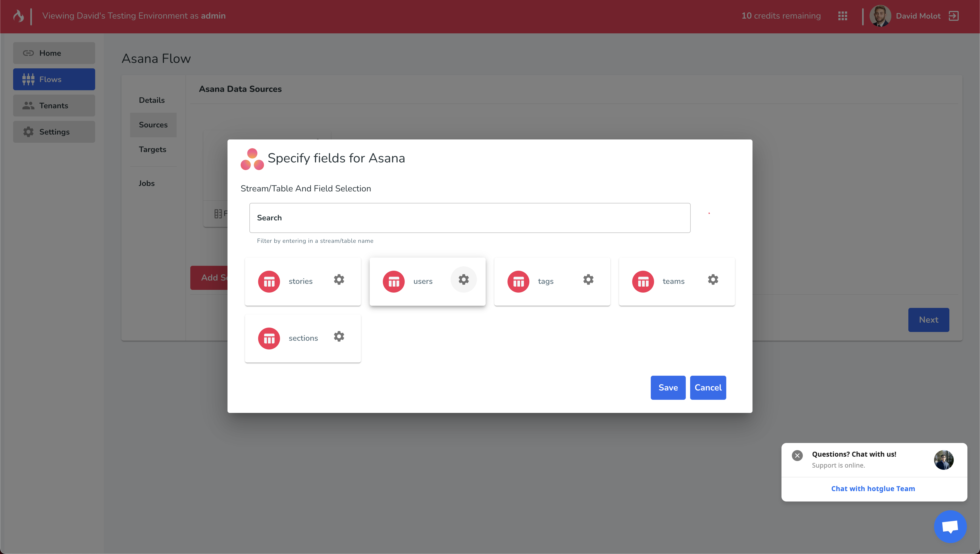This screenshot has height=554, width=980.
Task: Cancel the Asana field dialog
Action: pos(708,387)
